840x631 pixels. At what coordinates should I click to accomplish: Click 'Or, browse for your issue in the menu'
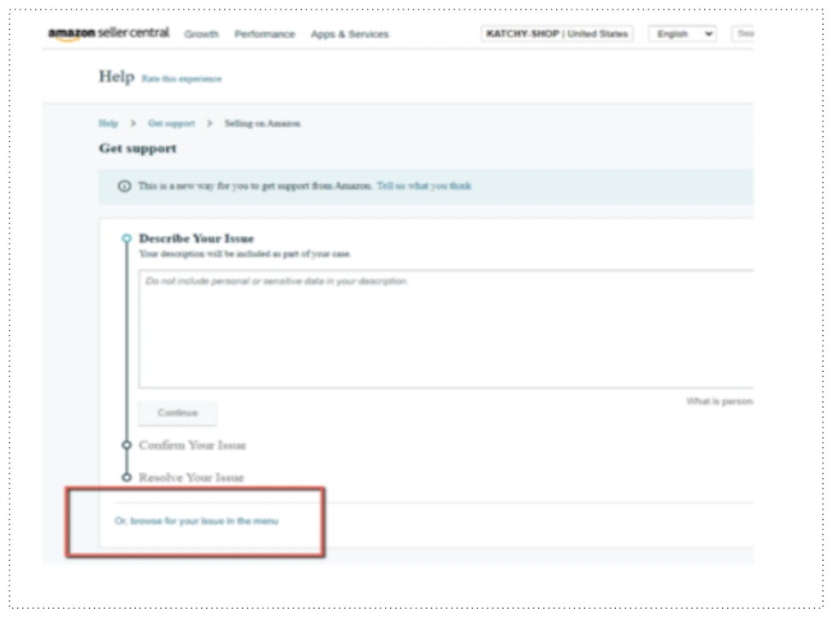(197, 522)
